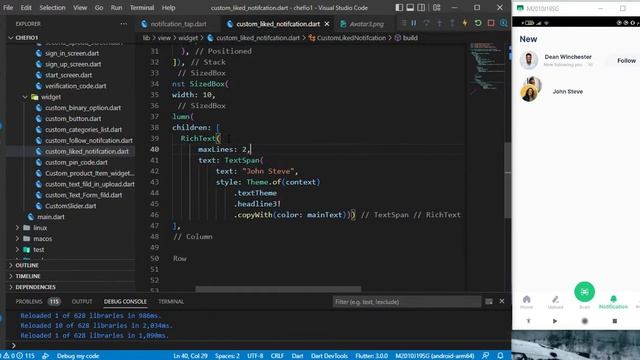This screenshot has height=360, width=640.
Task: Tap Follow button beside Dean Winchester
Action: tap(626, 61)
